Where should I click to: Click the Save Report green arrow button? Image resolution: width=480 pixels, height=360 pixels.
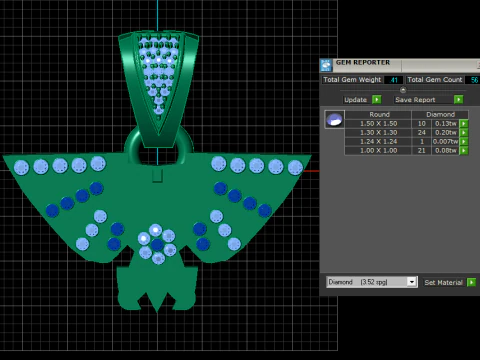[x=459, y=99]
